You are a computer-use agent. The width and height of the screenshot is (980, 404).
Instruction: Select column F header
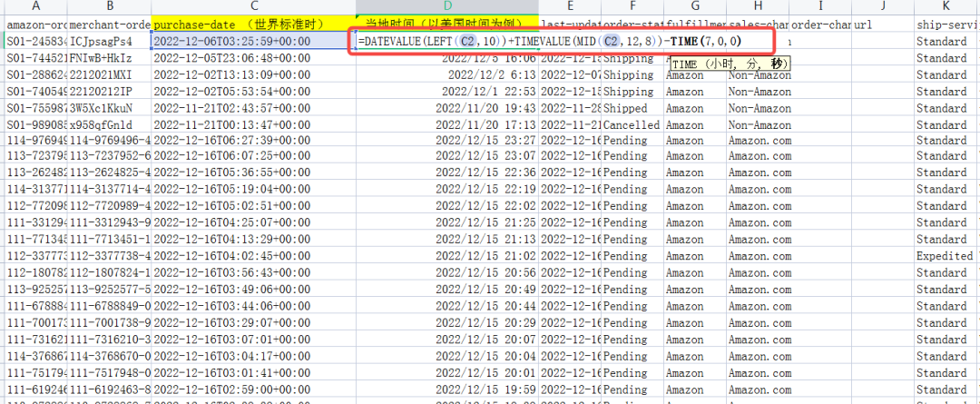632,7
